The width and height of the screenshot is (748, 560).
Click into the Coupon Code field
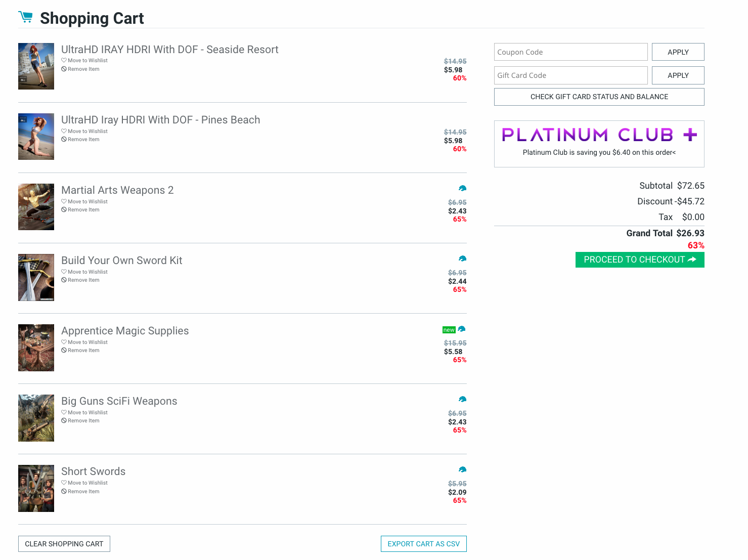tap(570, 52)
